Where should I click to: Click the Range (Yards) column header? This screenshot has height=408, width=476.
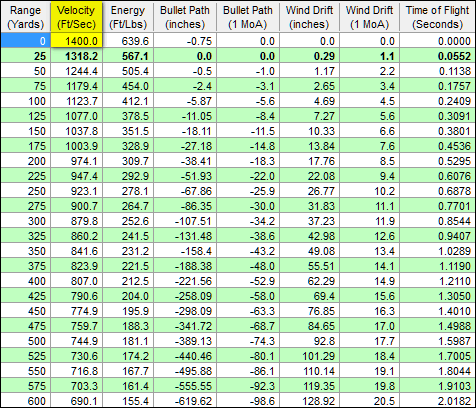[x=26, y=17]
